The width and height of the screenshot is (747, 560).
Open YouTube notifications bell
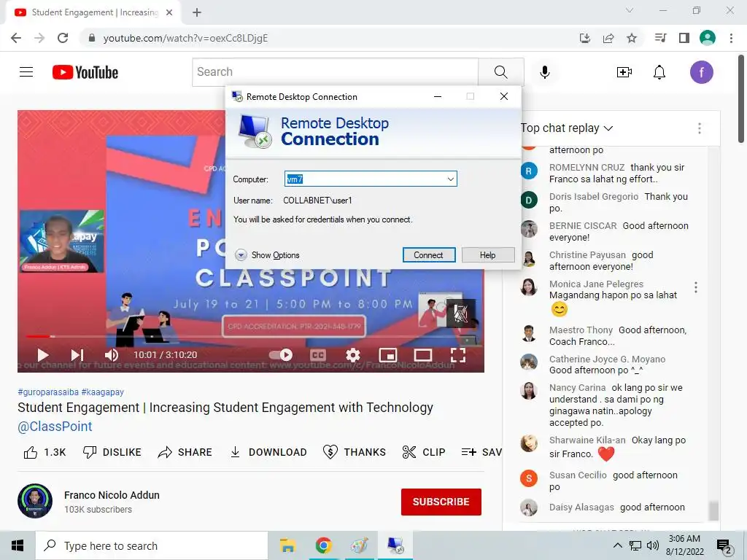tap(659, 72)
